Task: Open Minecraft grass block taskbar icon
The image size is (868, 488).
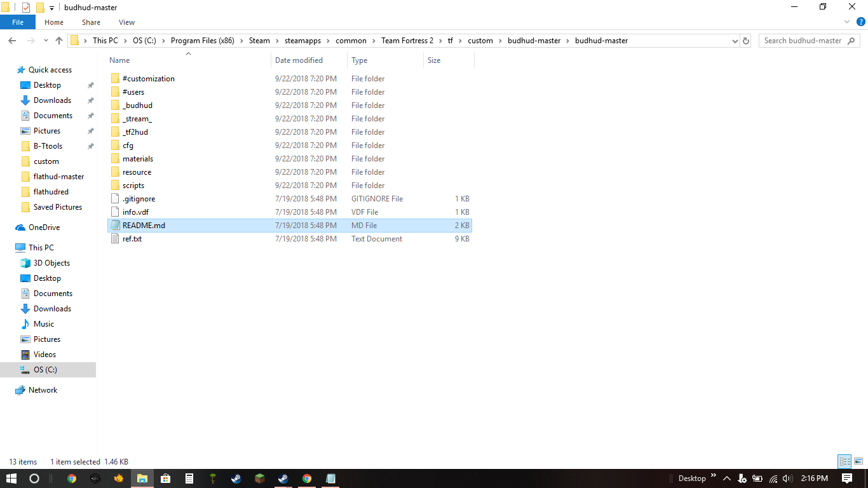Action: pos(259,478)
